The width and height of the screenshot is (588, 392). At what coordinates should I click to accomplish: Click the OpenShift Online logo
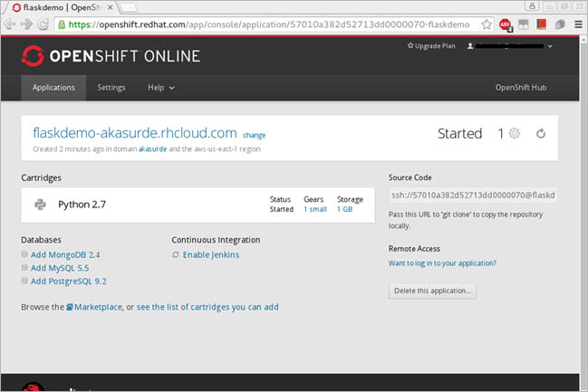pos(111,56)
